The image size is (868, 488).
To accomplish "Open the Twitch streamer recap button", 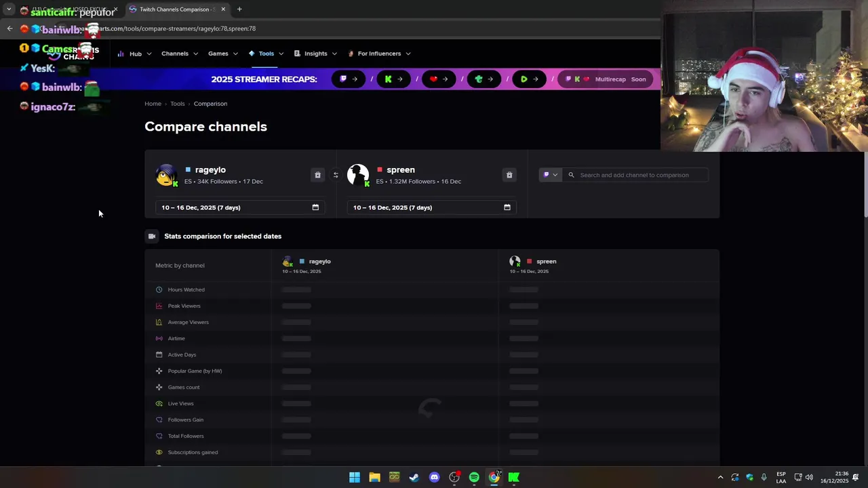I will click(348, 79).
